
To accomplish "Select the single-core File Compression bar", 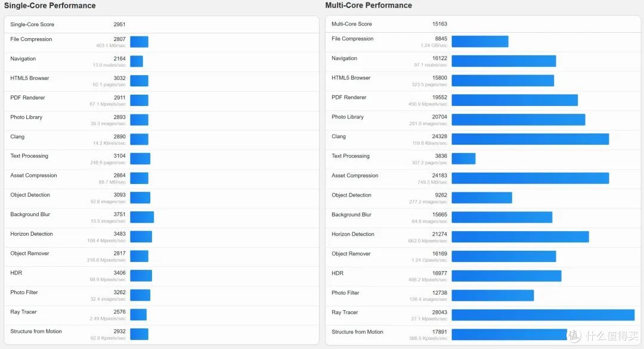I will coord(139,42).
